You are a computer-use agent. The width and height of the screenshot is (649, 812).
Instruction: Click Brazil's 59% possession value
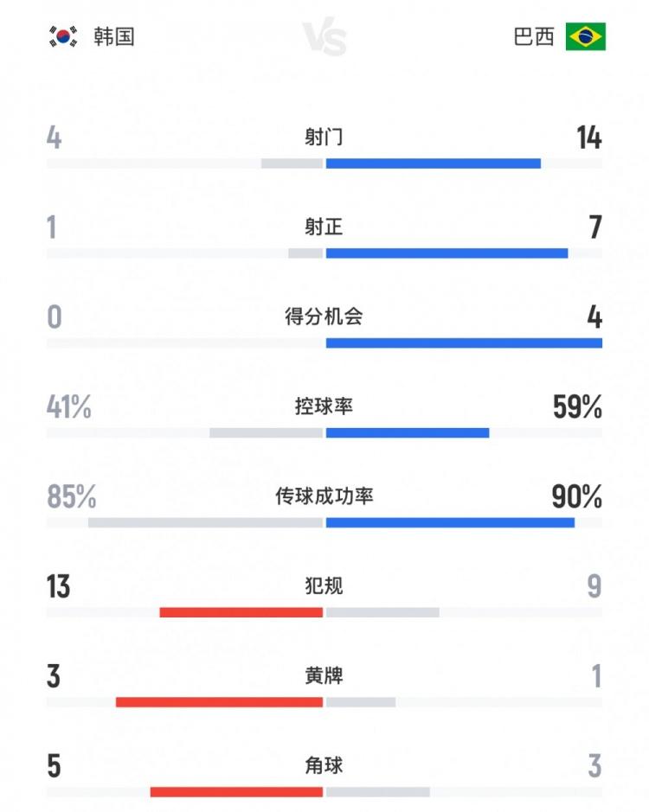pyautogui.click(x=577, y=407)
